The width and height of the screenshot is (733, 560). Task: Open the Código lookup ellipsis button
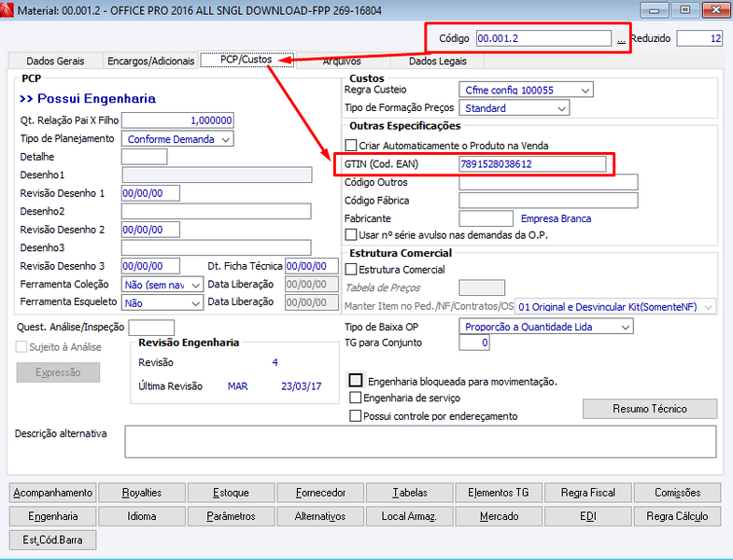click(x=621, y=39)
